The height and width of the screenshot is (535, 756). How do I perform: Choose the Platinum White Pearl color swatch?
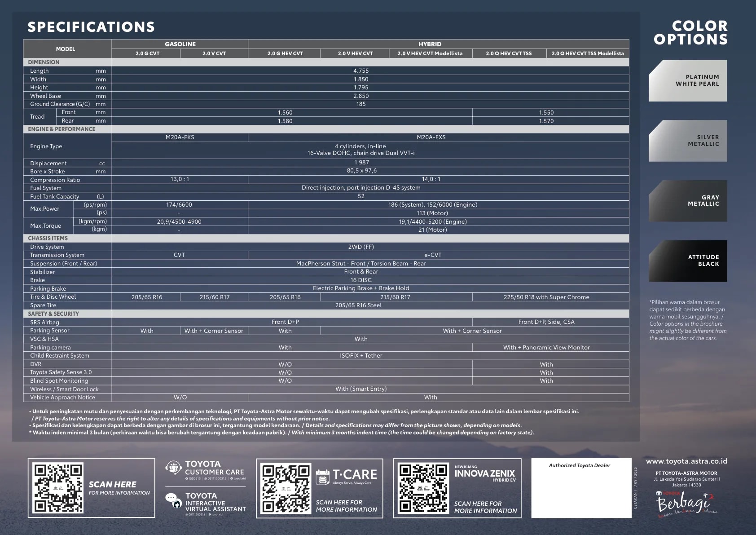click(x=688, y=81)
